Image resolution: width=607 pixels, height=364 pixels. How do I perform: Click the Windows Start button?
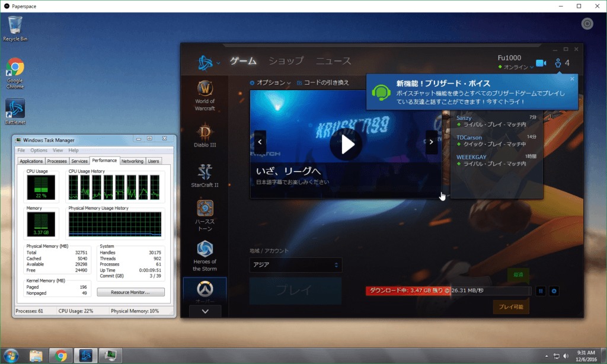[11, 356]
